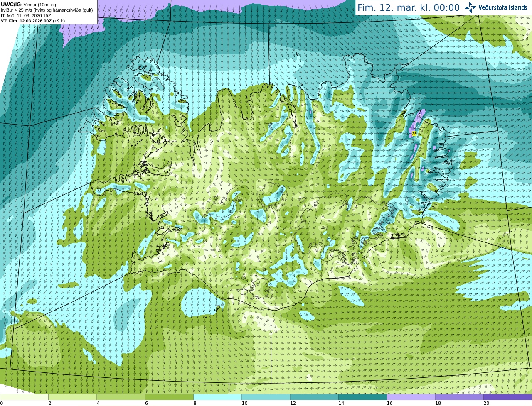Click the 'IT: Mið. 11. 03. 2026 15Z' line
532x406 pixels.
[x=26, y=15]
